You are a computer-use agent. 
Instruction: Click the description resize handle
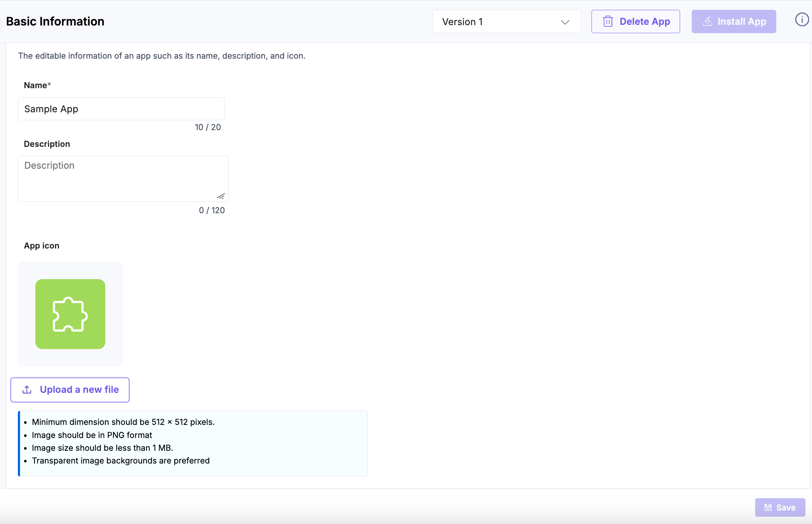(x=221, y=196)
